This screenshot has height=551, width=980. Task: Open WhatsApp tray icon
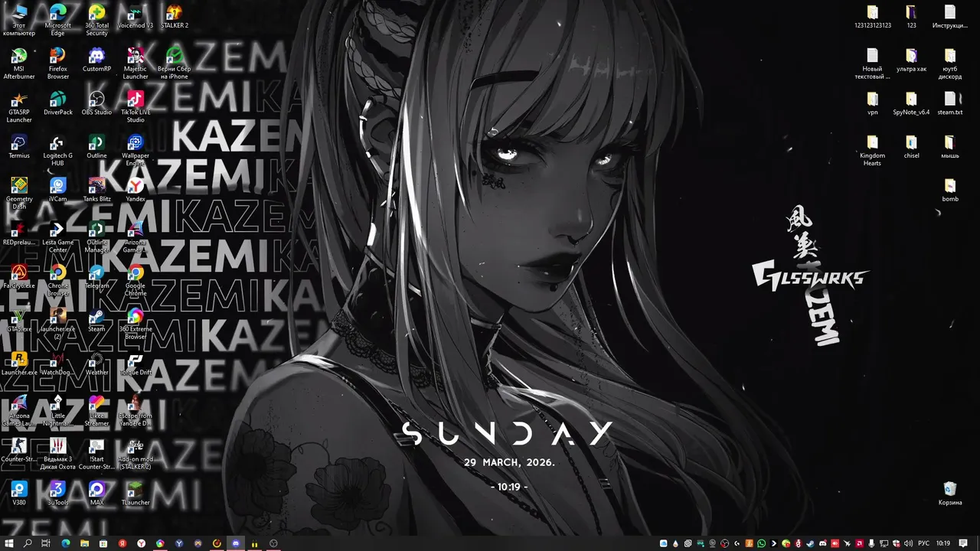tap(762, 543)
